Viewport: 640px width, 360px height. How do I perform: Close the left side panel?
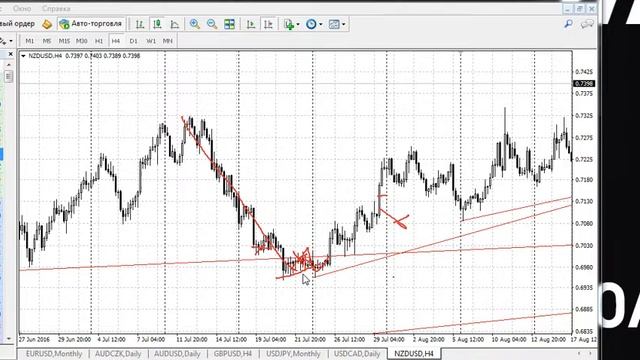tap(11, 54)
